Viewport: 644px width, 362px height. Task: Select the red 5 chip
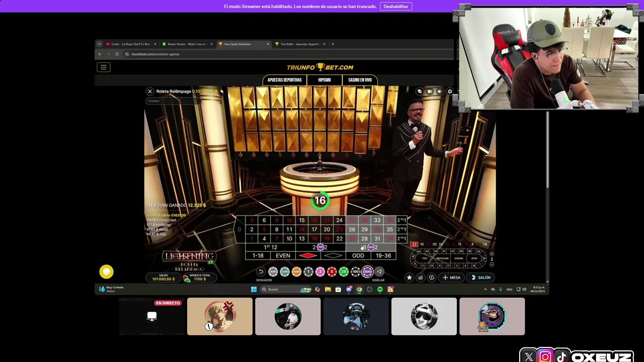click(332, 271)
